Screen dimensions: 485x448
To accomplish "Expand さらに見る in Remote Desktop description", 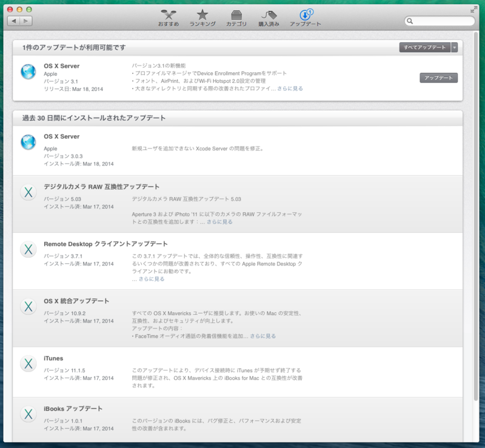I will [x=152, y=279].
